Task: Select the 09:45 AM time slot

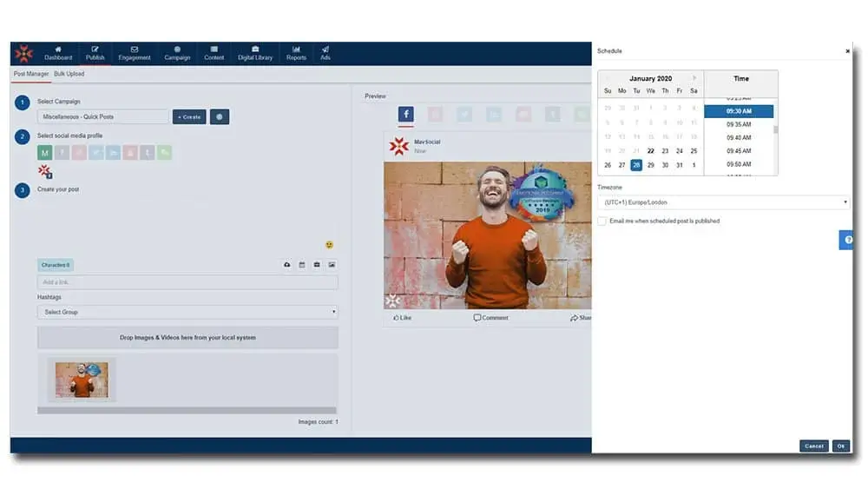Action: pyautogui.click(x=739, y=151)
